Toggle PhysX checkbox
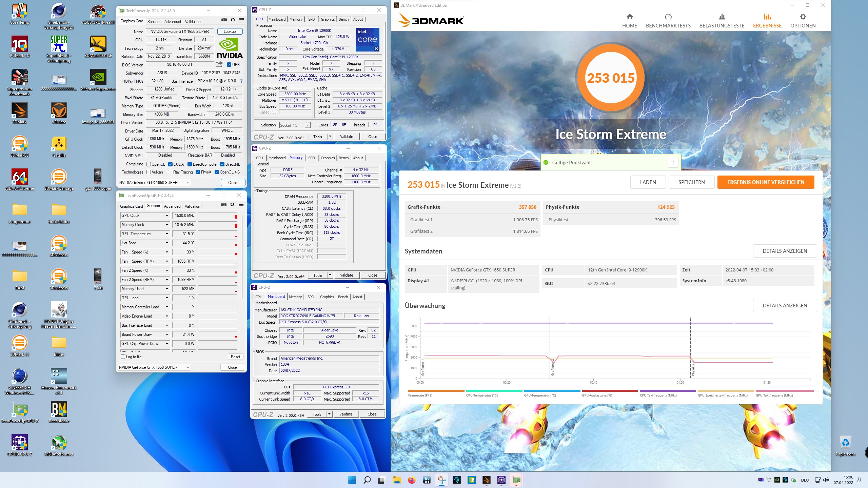This screenshot has width=868, height=488. (198, 172)
